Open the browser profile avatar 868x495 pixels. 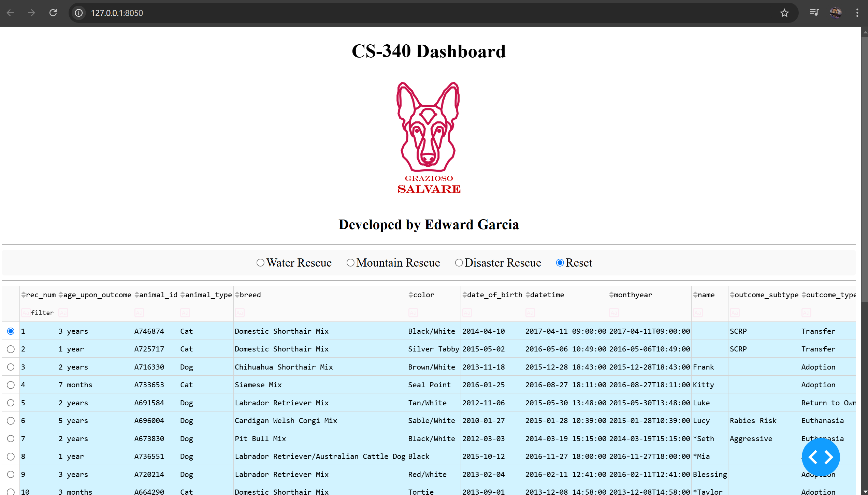[836, 13]
